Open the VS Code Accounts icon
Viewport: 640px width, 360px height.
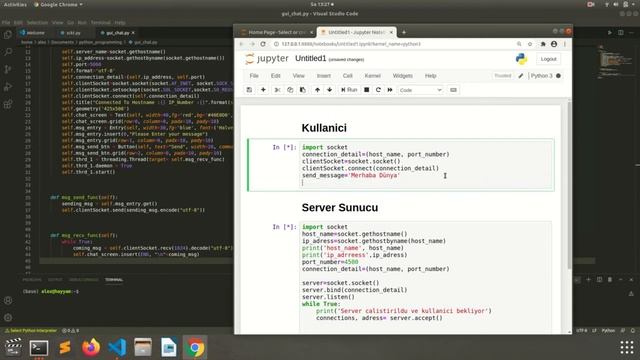tap(8, 300)
